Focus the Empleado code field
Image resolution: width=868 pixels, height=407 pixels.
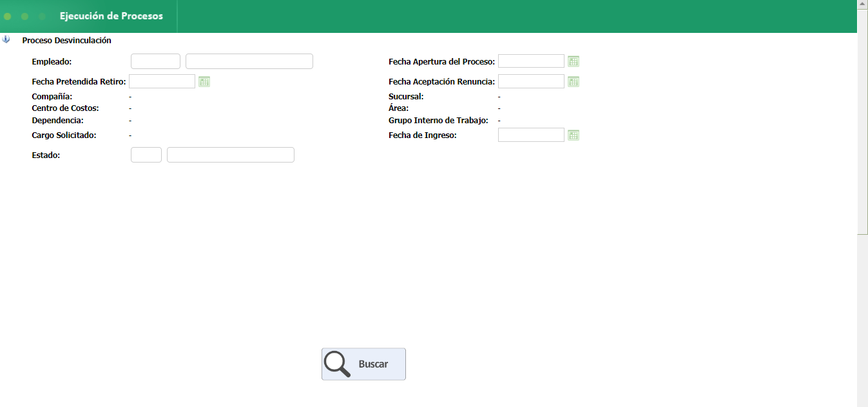pyautogui.click(x=155, y=61)
